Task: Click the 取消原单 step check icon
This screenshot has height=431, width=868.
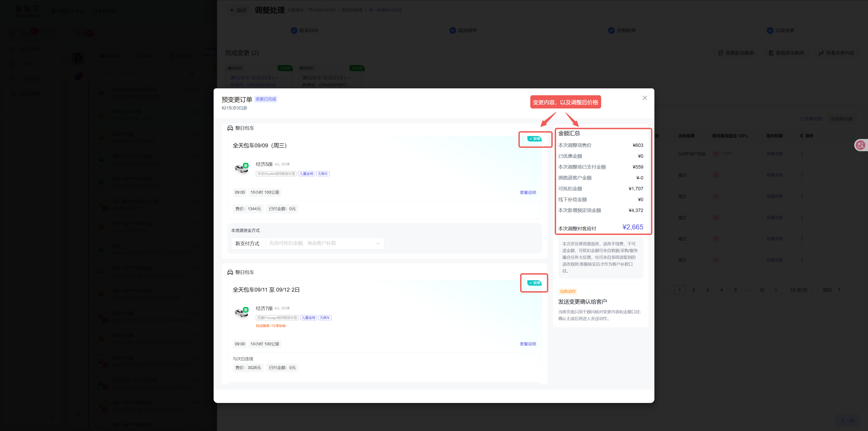Action: point(453,30)
